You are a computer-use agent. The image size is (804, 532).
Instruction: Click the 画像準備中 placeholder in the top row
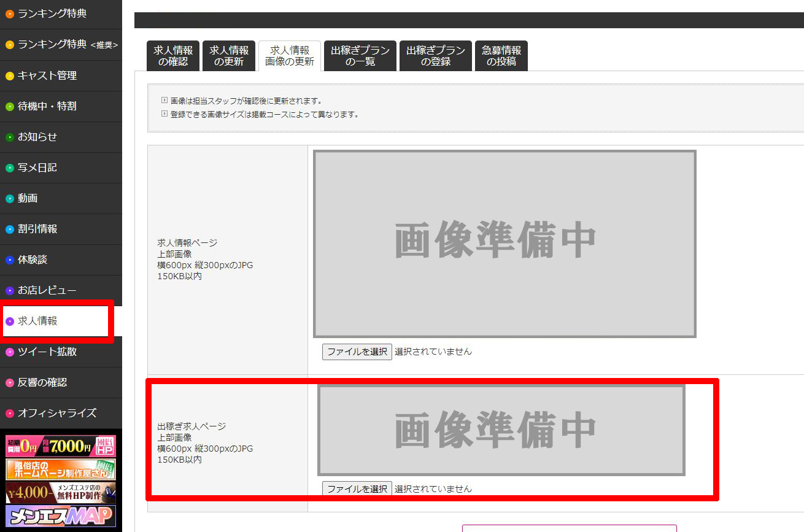coord(504,242)
